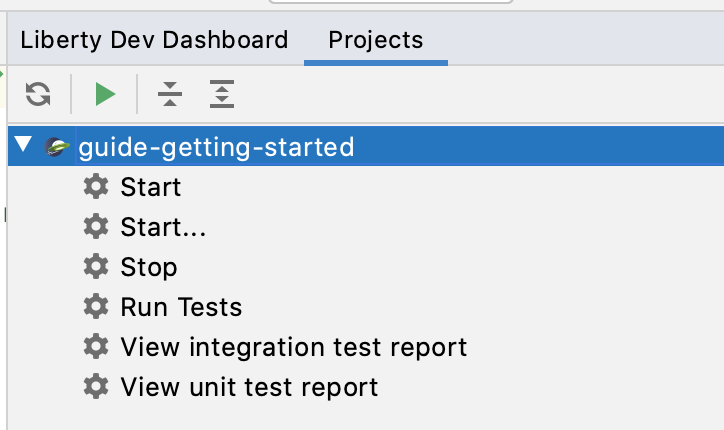Open the Liberty Dev Dashboard tab
The height and width of the screenshot is (430, 724).
[154, 40]
